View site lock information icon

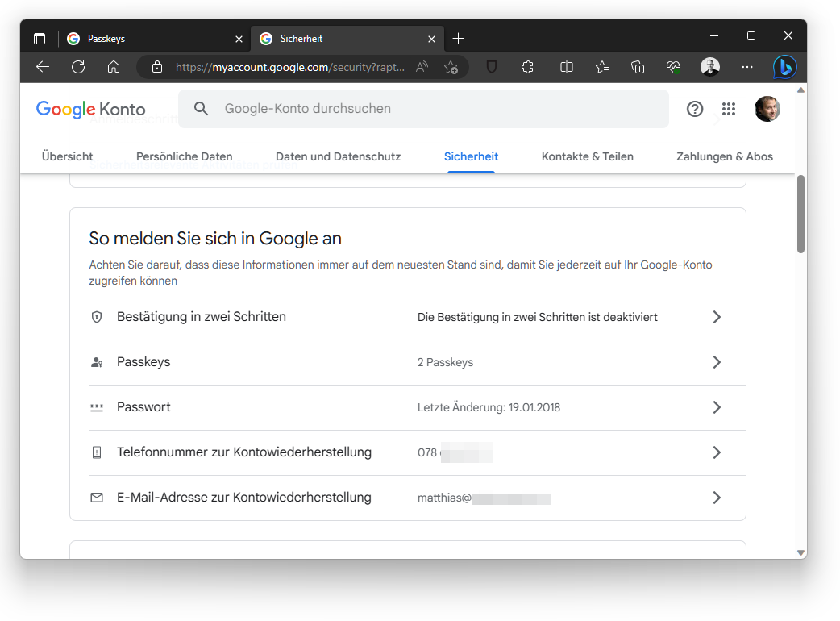[157, 67]
